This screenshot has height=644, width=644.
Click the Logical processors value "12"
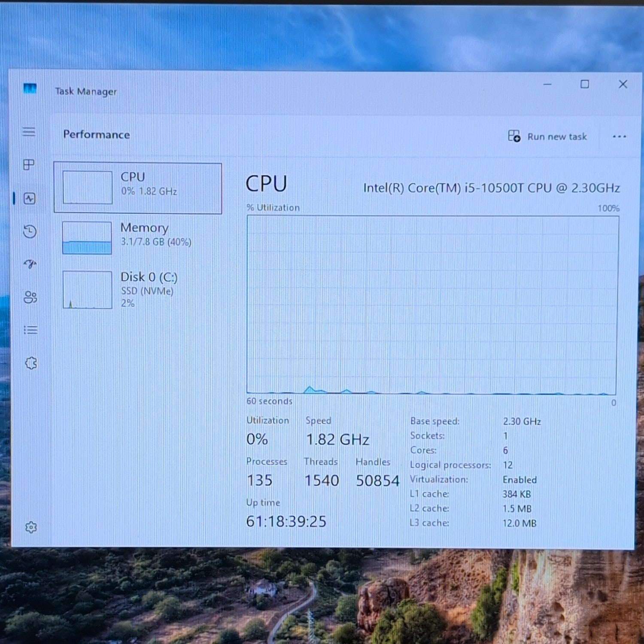click(x=507, y=465)
